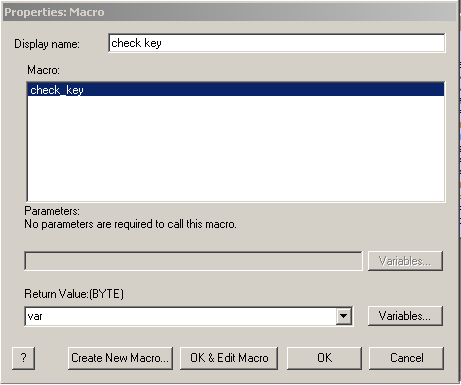The width and height of the screenshot is (461, 385).
Task: Click inside the Display name field
Action: [277, 43]
